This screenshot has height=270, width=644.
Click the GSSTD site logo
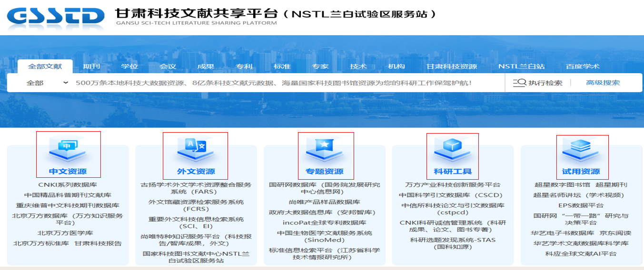pos(56,16)
